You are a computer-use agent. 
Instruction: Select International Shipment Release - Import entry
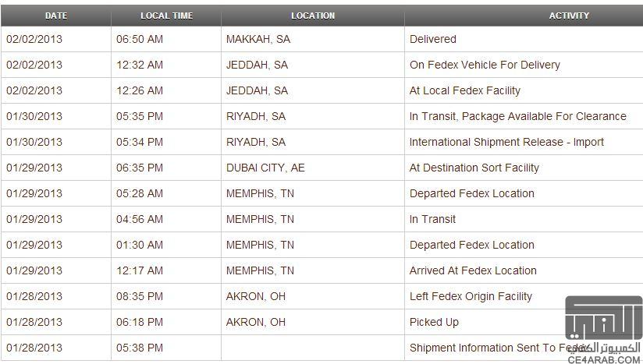[506, 142]
